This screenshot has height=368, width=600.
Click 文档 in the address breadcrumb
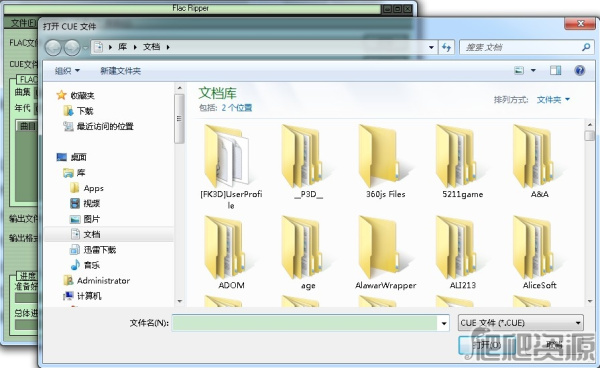152,47
